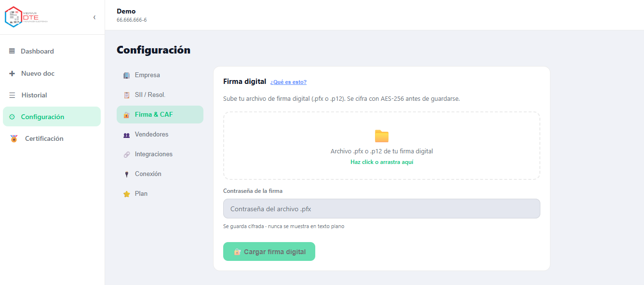644x285 pixels.
Task: Focus the Contraseña del archivo .pfx field
Action: coord(382,209)
